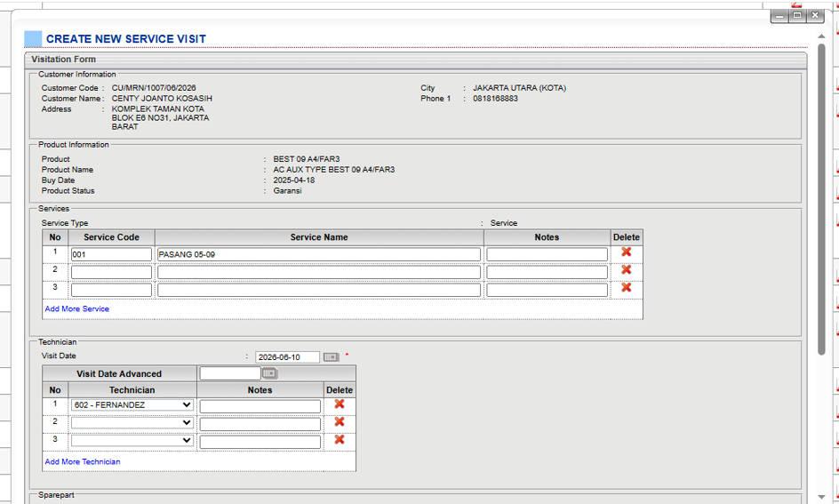The height and width of the screenshot is (504, 839).
Task: Click Visit Date field 2026-06-10
Action: click(287, 356)
